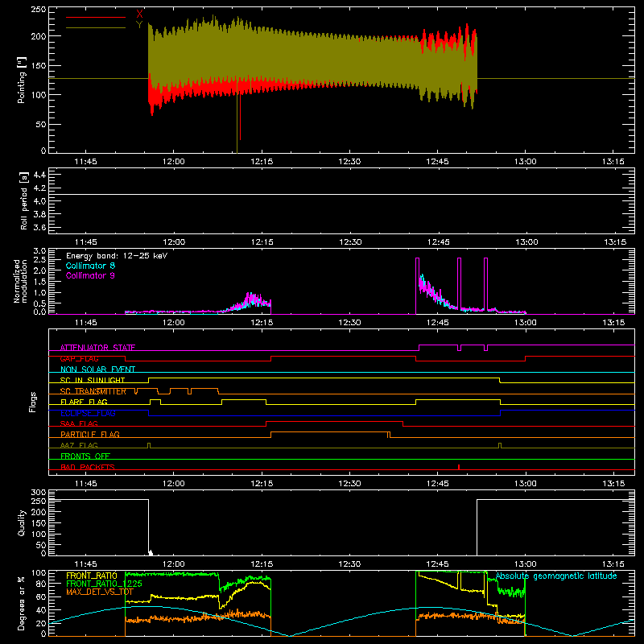Screen dimensions: 644x644
Task: Click the ECLIPSE_FLAG label
Action: pos(88,413)
